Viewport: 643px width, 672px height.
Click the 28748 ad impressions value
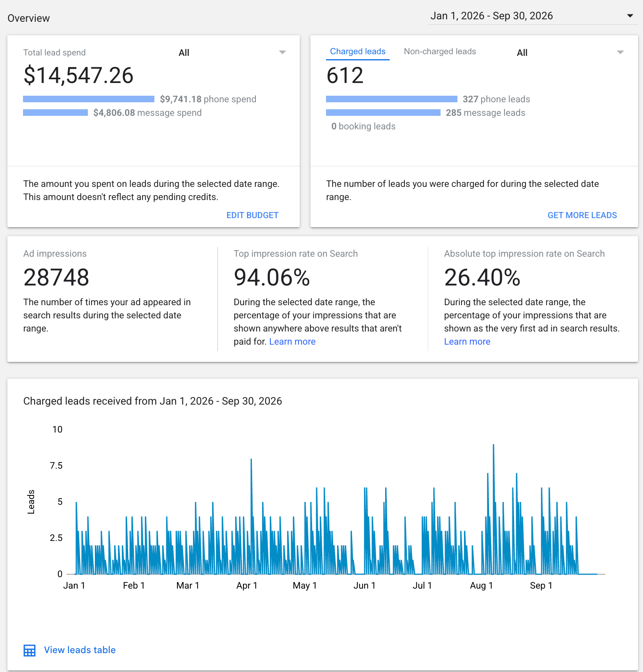pyautogui.click(x=56, y=277)
